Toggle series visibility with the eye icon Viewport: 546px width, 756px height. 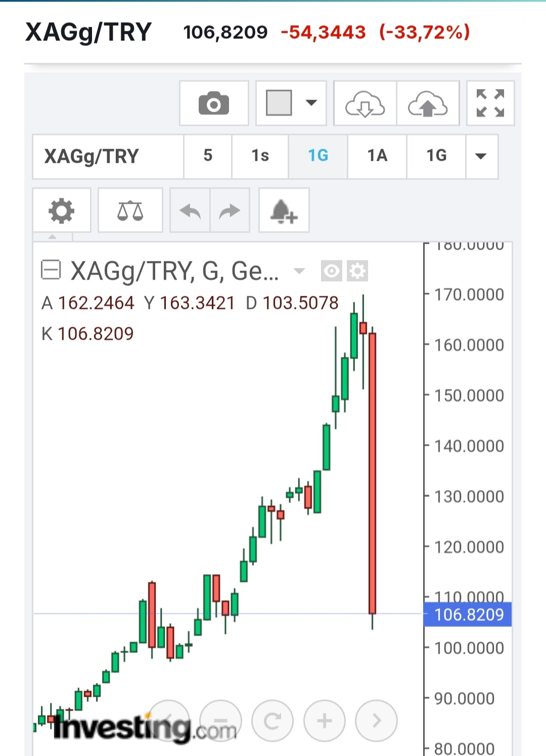point(331,271)
